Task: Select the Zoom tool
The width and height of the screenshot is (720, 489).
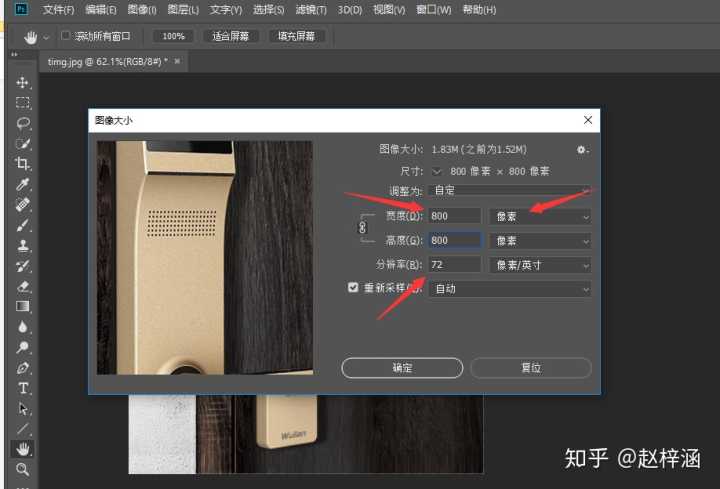Action: tap(22, 469)
